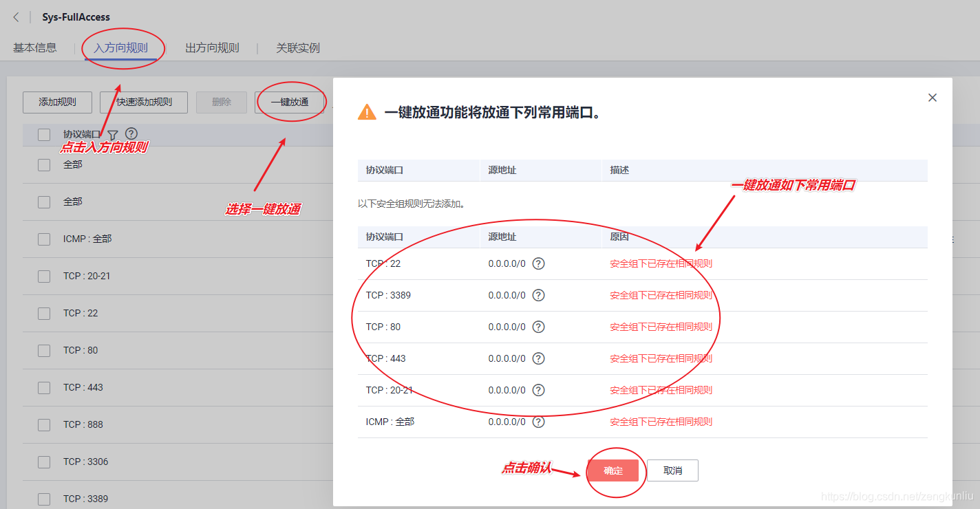Open help icon for TCP : 443 source
This screenshot has height=509, width=980.
point(539,358)
